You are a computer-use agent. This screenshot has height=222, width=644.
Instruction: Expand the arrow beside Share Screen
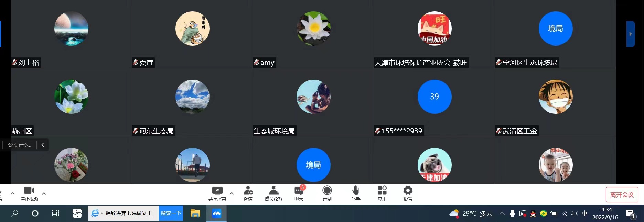[232, 193]
